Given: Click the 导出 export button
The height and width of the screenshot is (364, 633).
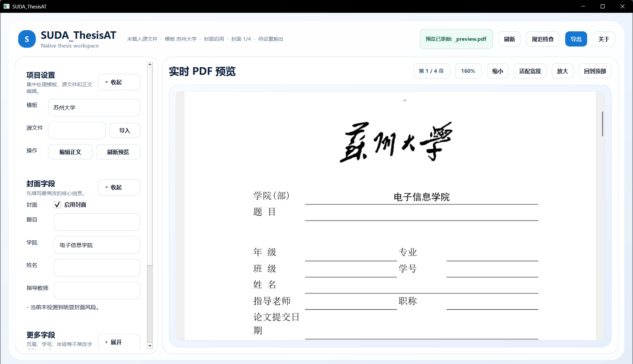Looking at the screenshot, I should click(x=576, y=39).
